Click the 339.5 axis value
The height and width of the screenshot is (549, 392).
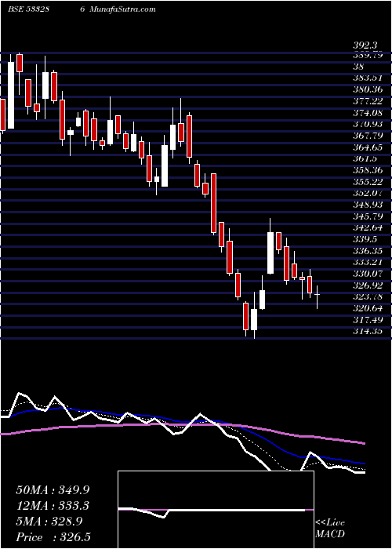(x=365, y=239)
